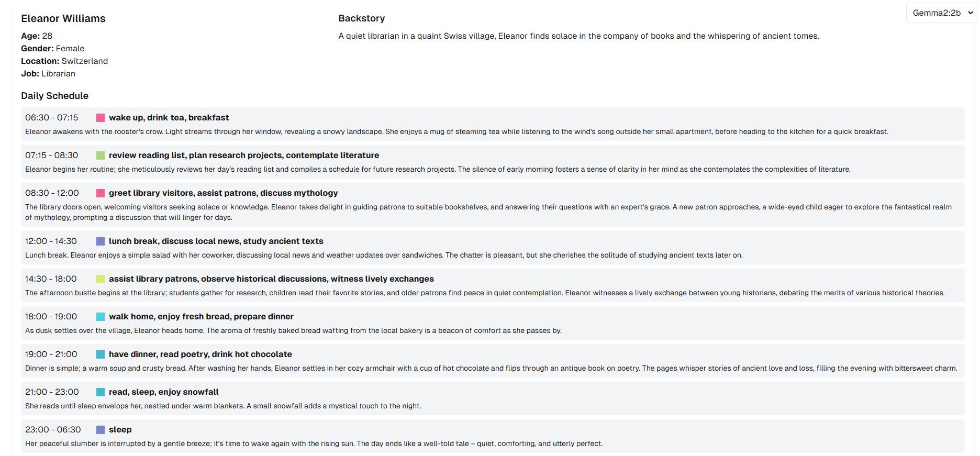Click the Job: Librarian profile line
The height and width of the screenshot is (456, 980).
click(x=48, y=74)
